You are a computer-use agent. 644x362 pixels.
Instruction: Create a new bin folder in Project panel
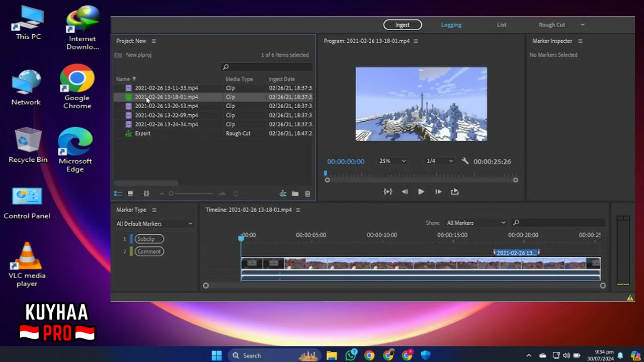(x=295, y=194)
